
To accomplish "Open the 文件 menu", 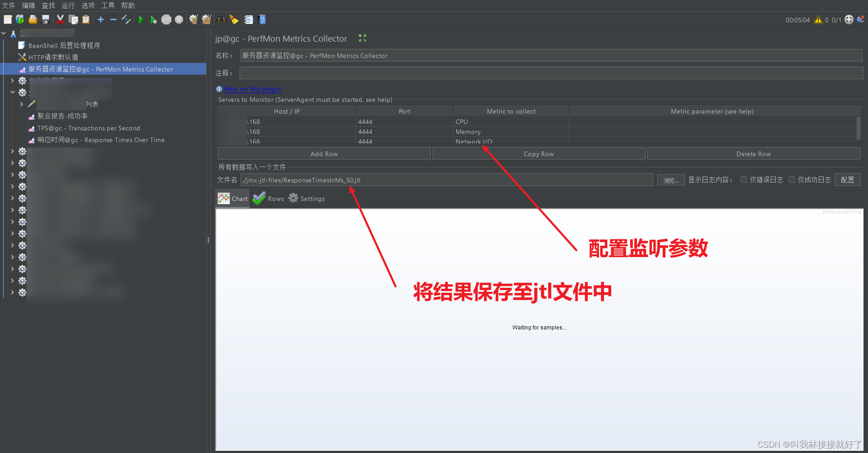I will point(9,5).
